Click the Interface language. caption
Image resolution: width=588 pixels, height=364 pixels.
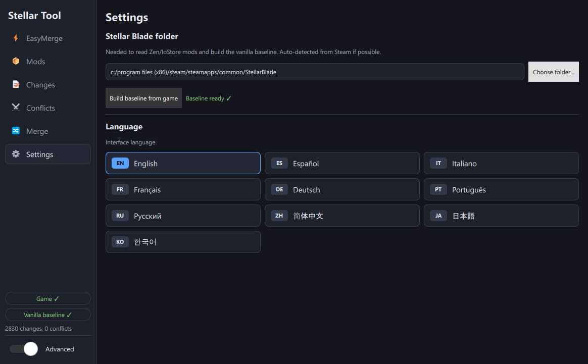[131, 142]
